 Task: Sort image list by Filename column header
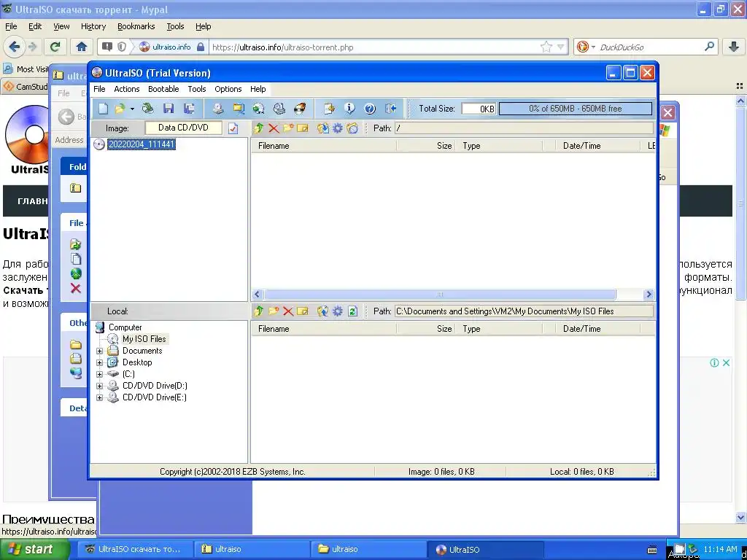(324, 146)
